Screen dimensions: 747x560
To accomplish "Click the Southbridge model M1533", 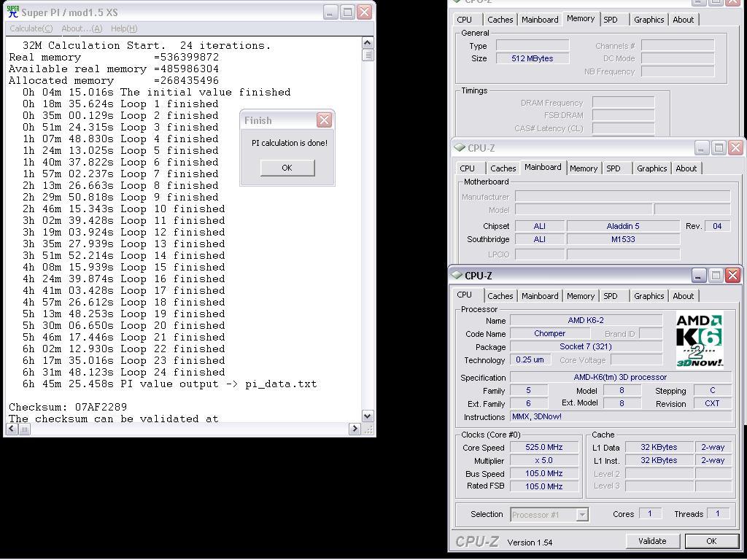I will pyautogui.click(x=623, y=239).
